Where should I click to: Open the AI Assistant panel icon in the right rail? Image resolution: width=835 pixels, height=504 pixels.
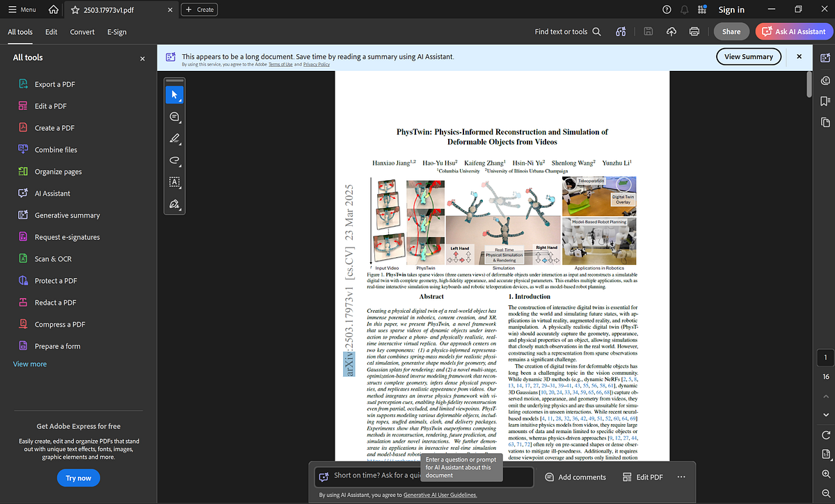[x=825, y=57]
